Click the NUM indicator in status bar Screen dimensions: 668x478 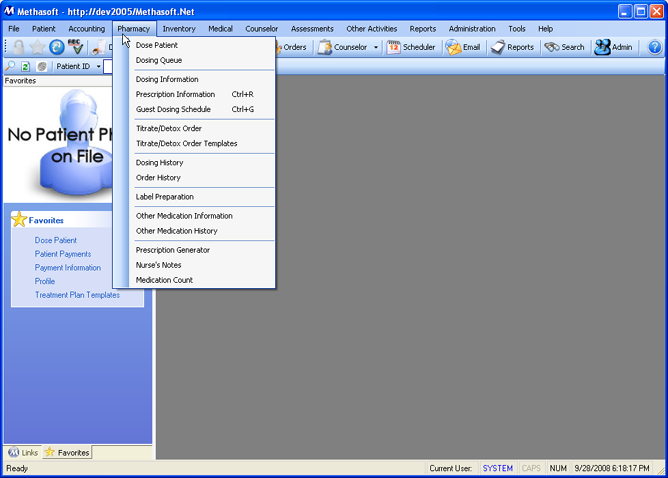click(x=558, y=468)
